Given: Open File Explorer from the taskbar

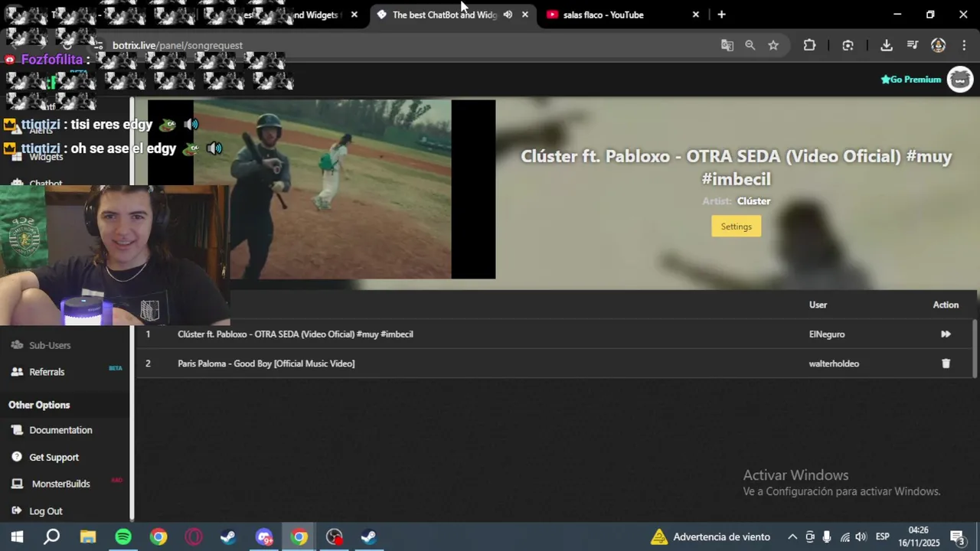Looking at the screenshot, I should (88, 536).
